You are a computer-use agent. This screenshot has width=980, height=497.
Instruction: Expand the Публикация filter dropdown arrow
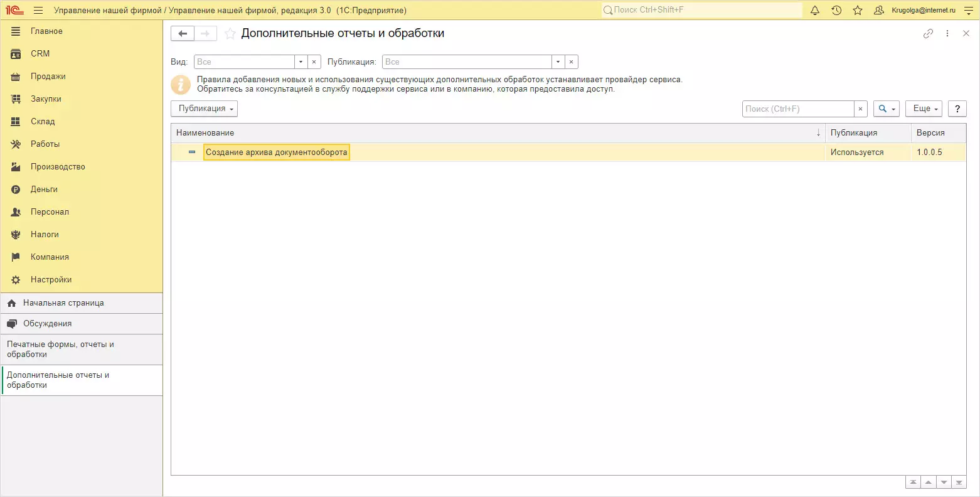point(558,62)
